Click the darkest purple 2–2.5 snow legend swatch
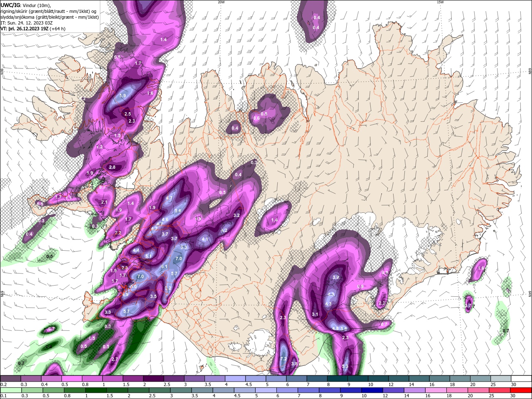This screenshot has height=399, width=532. pos(153,379)
